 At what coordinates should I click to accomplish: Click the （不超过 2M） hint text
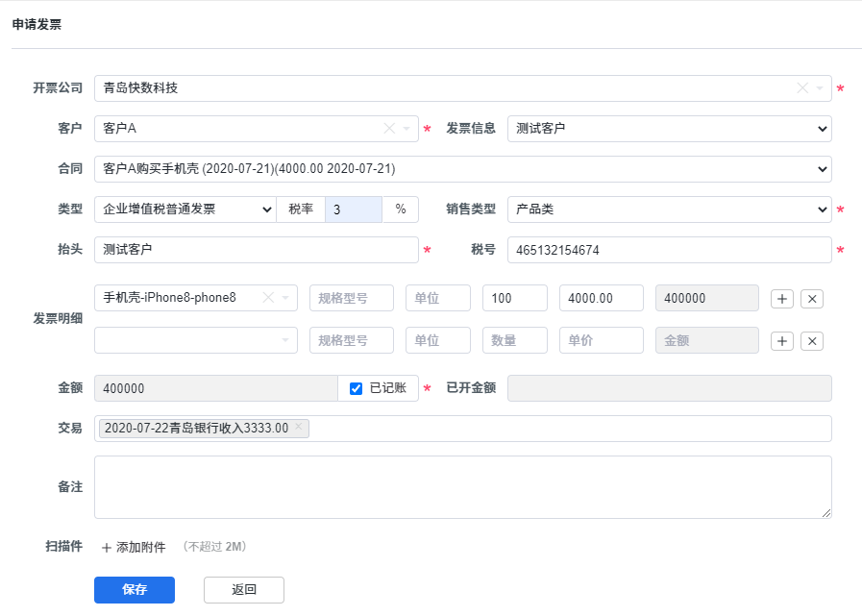(215, 547)
